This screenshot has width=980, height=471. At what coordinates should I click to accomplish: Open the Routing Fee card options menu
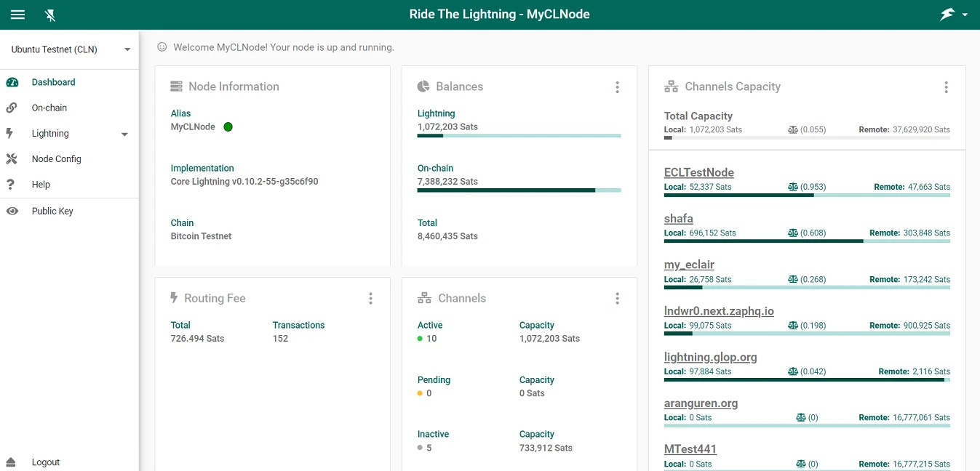coord(370,299)
